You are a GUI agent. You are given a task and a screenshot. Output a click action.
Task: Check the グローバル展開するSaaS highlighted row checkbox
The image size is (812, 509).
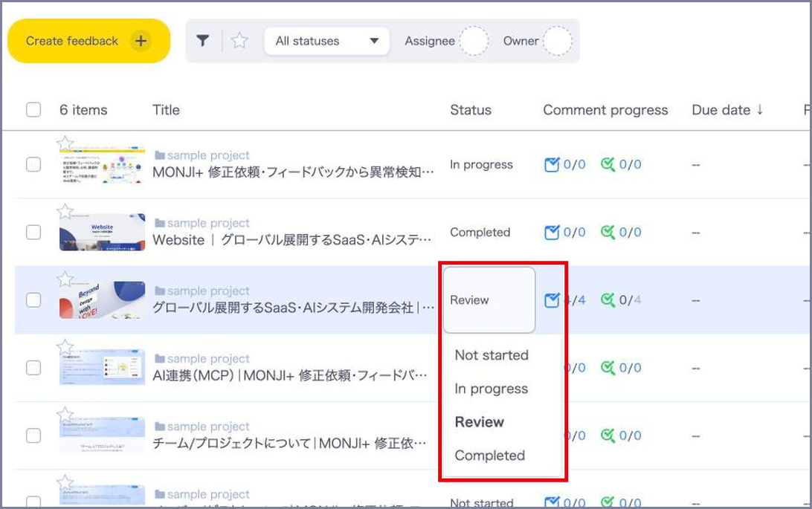click(x=33, y=300)
